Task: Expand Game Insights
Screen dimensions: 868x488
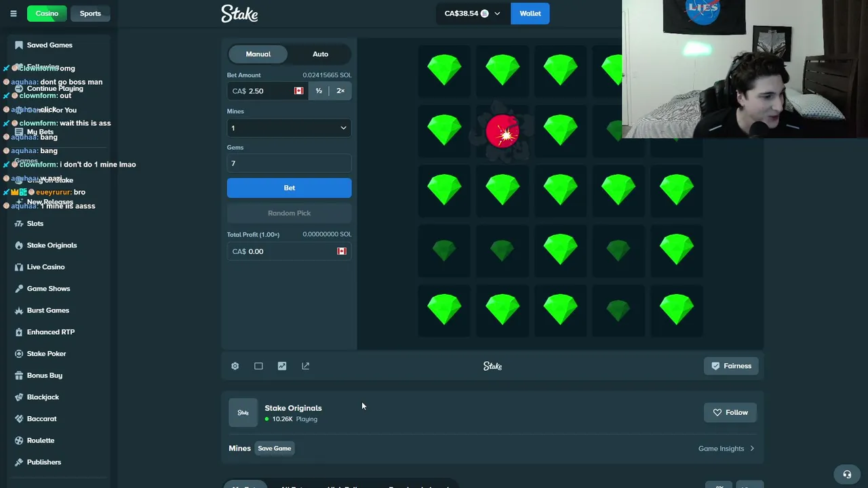Action: (727, 449)
